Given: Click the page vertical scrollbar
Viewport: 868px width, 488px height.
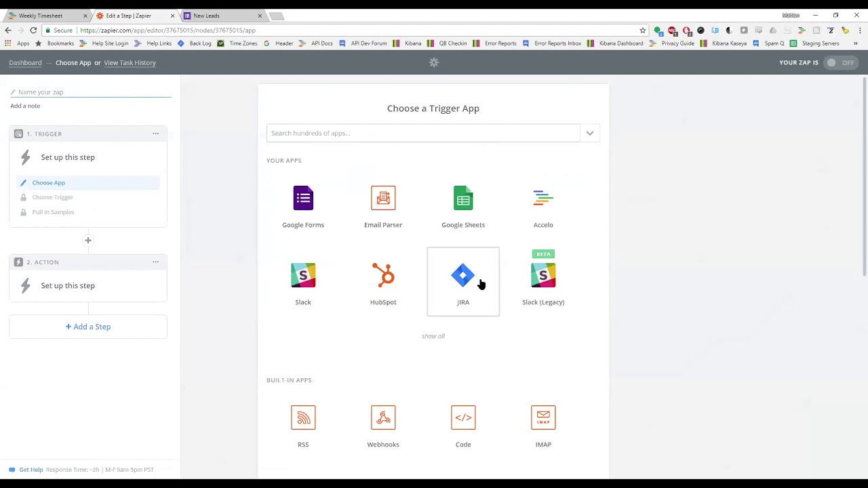Looking at the screenshot, I should (x=865, y=176).
